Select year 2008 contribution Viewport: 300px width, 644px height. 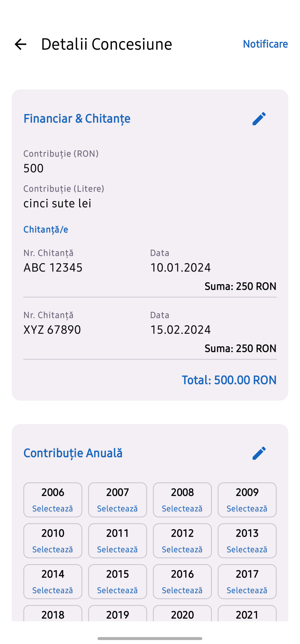pos(182,499)
